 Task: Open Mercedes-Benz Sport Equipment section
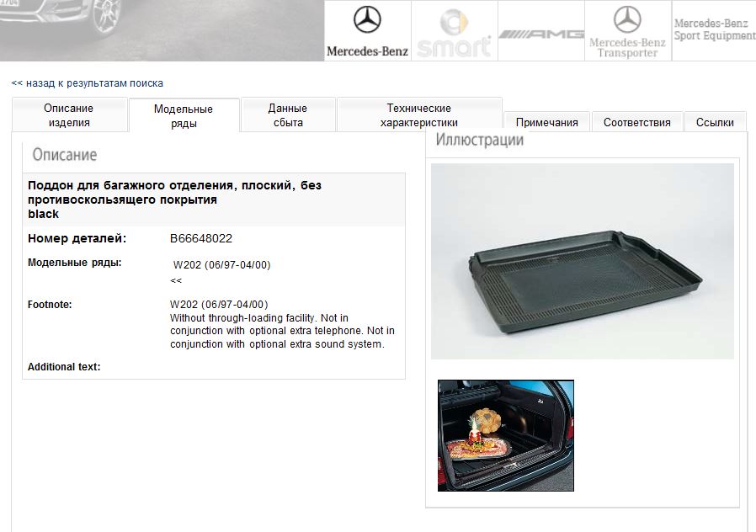[x=714, y=31]
